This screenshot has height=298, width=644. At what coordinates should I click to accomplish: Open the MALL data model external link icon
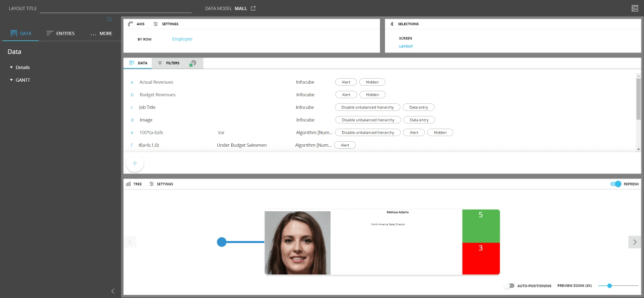[253, 9]
